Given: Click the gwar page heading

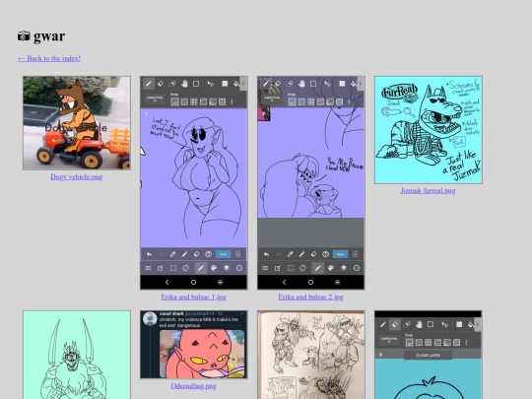Looking at the screenshot, I should pos(41,36).
